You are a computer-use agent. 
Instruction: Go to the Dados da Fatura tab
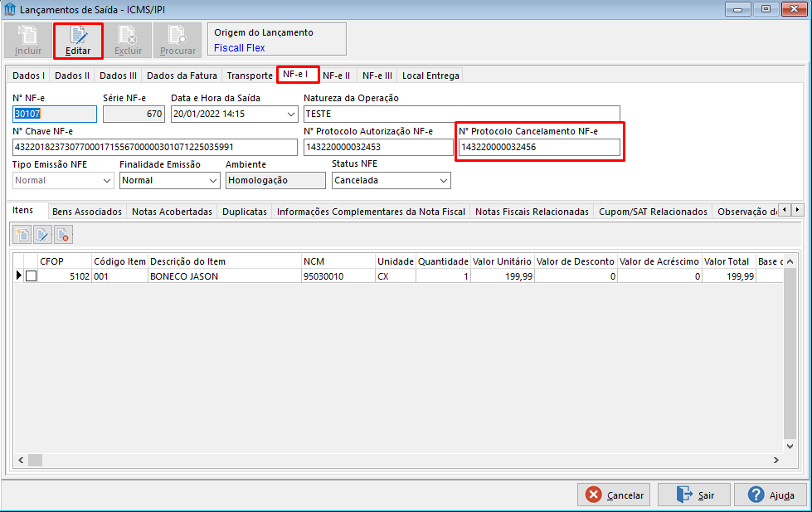coord(182,76)
